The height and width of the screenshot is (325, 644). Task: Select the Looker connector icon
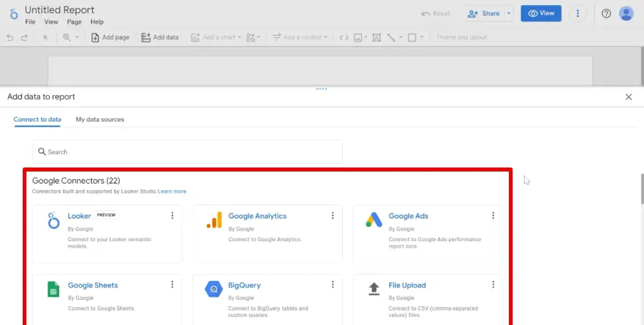click(x=53, y=220)
